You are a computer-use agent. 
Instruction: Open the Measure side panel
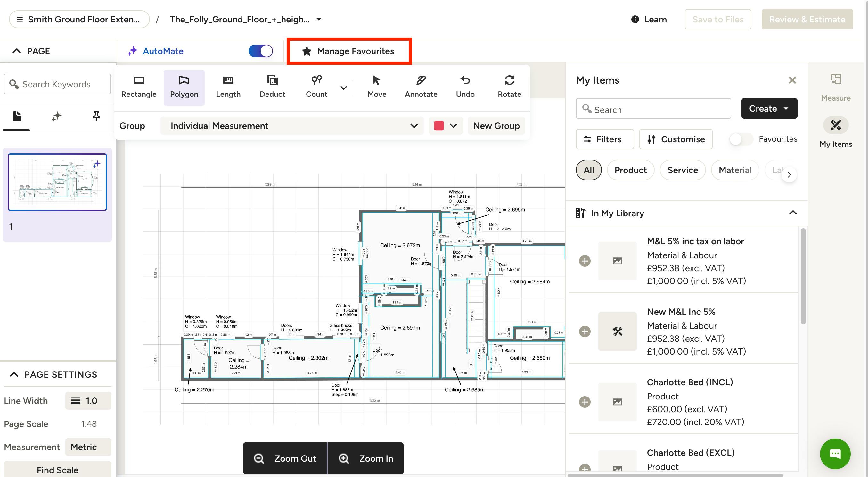pyautogui.click(x=836, y=88)
